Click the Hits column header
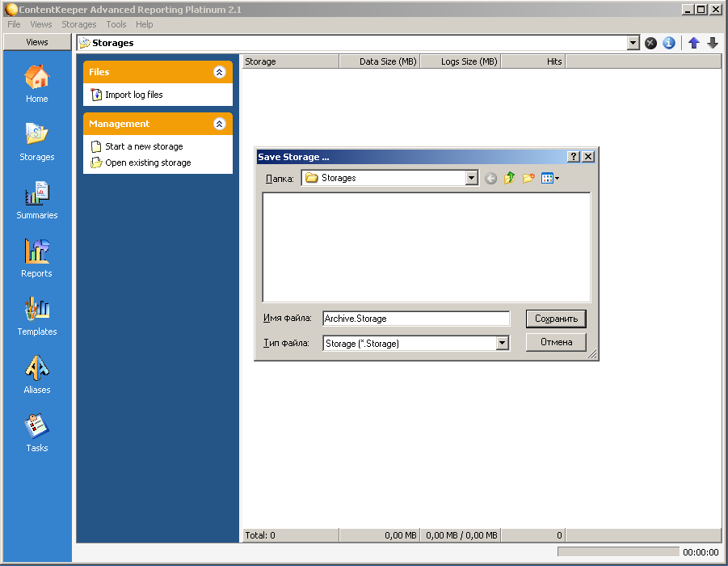 [533, 61]
